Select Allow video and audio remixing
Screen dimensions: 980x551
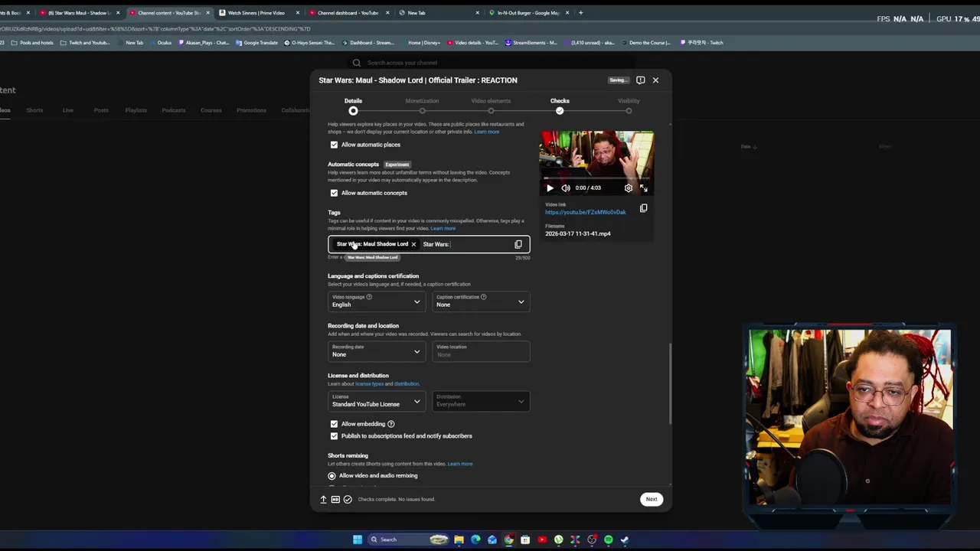[332, 476]
